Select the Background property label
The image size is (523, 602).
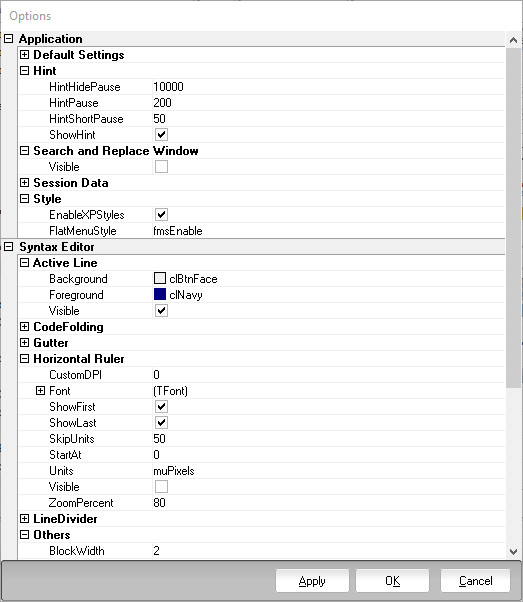pos(78,279)
